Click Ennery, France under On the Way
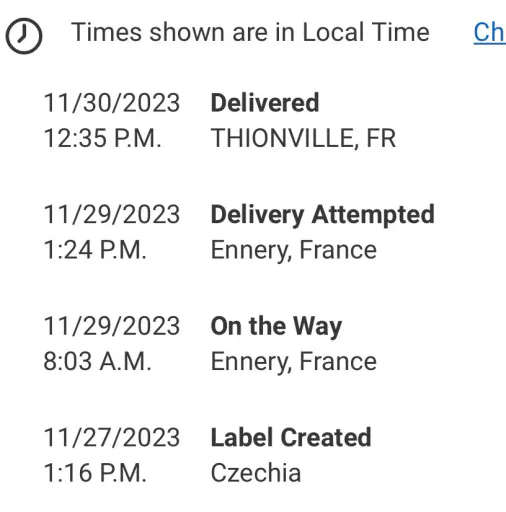The height and width of the screenshot is (512, 506). click(x=294, y=362)
